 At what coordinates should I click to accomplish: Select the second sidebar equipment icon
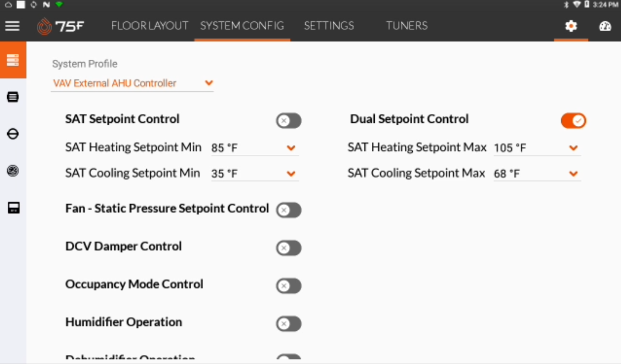[x=13, y=97]
